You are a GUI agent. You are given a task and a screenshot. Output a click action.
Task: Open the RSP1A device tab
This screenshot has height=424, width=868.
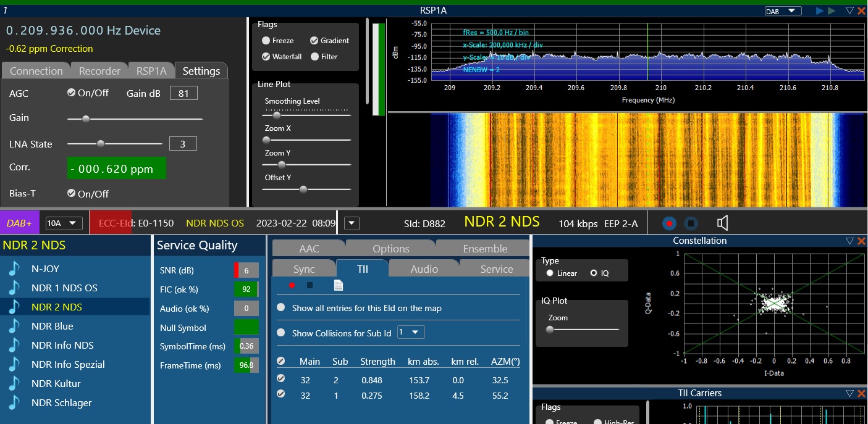[151, 71]
